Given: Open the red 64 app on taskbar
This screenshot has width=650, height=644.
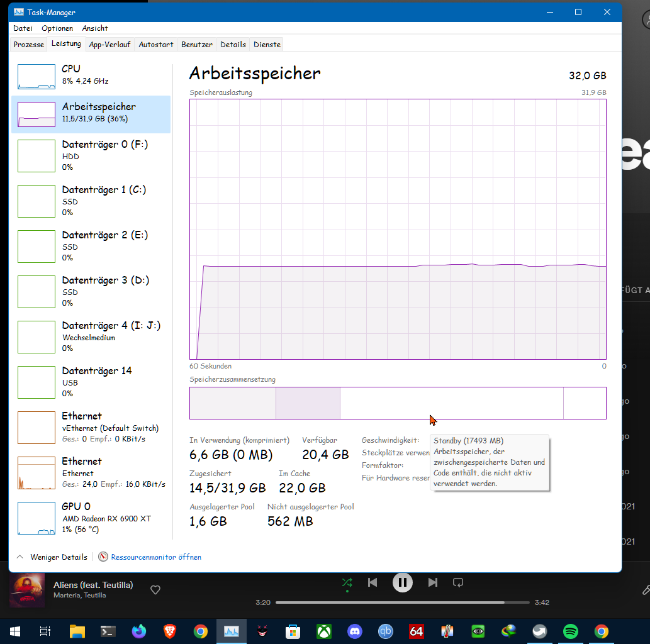Looking at the screenshot, I should (416, 631).
